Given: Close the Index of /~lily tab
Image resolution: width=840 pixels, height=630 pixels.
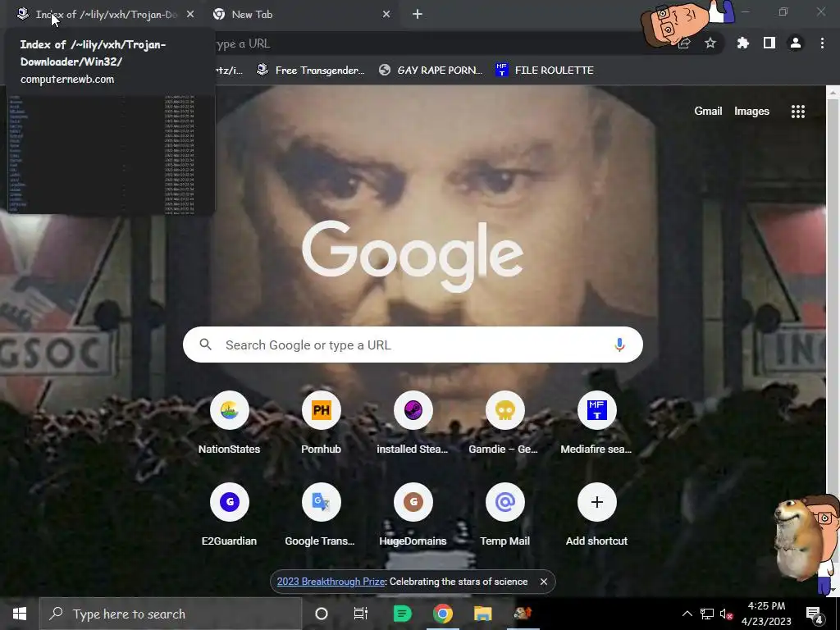Looking at the screenshot, I should [x=190, y=15].
